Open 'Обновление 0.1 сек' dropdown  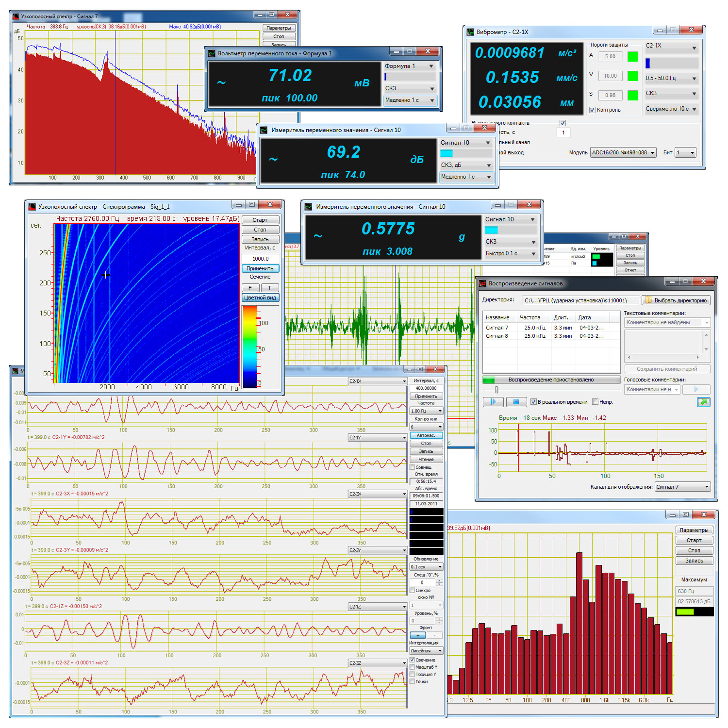point(426,567)
